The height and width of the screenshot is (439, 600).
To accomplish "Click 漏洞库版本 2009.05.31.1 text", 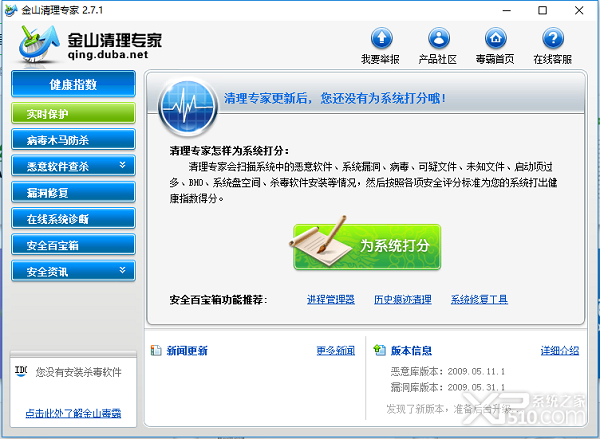I will coord(448,387).
